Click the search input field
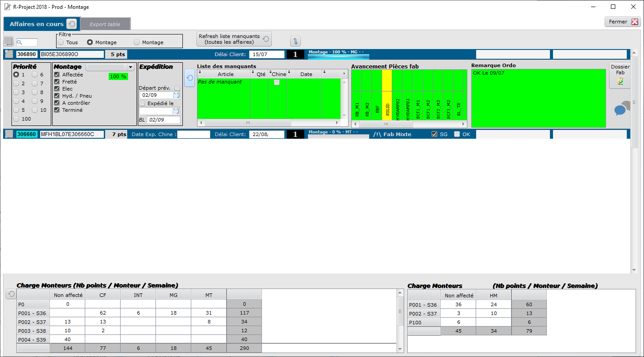Screen dimensions: 644x357 [x=27, y=42]
